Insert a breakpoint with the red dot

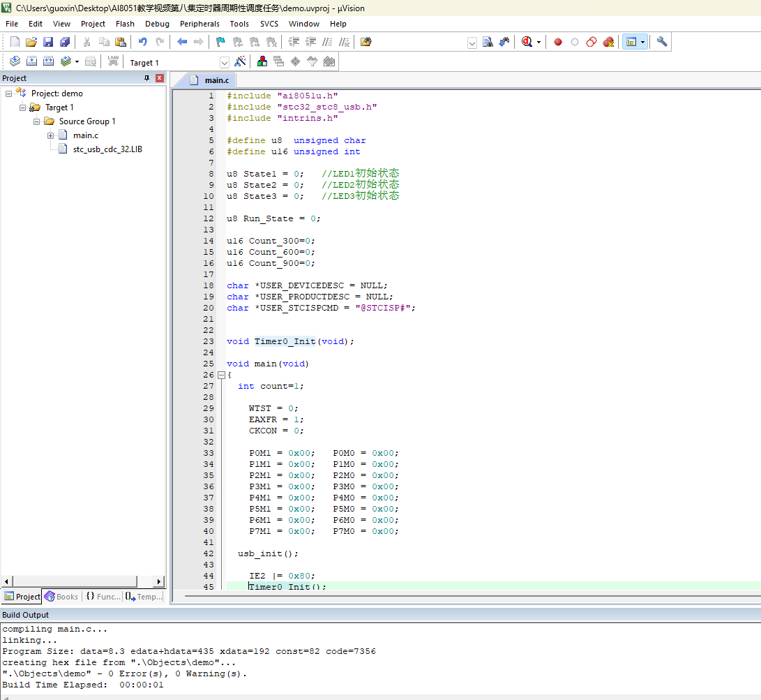[x=558, y=42]
